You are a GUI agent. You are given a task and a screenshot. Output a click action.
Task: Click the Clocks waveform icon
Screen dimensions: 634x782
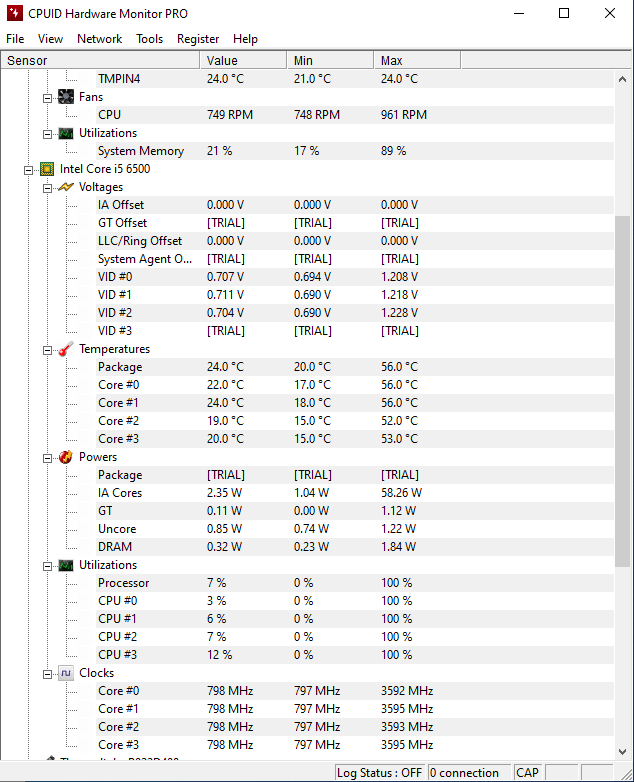(x=66, y=673)
